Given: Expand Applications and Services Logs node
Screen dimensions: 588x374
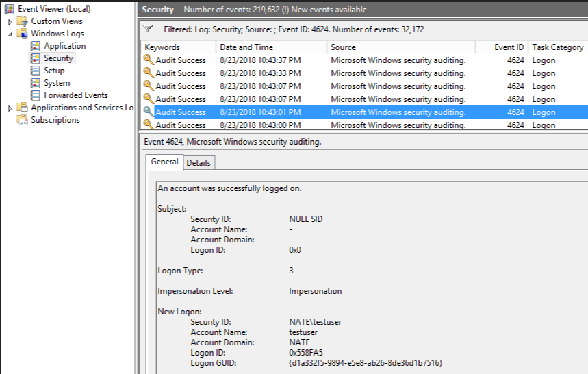Looking at the screenshot, I should [10, 108].
